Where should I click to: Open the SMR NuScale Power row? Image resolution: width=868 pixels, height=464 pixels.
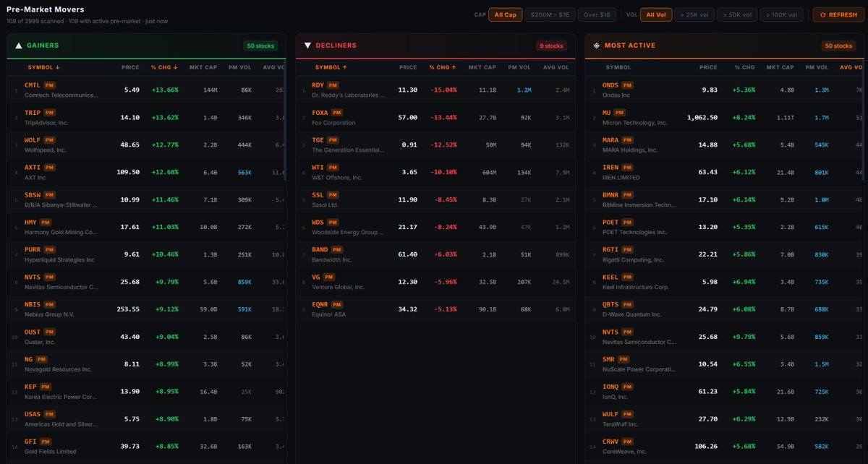pos(726,364)
